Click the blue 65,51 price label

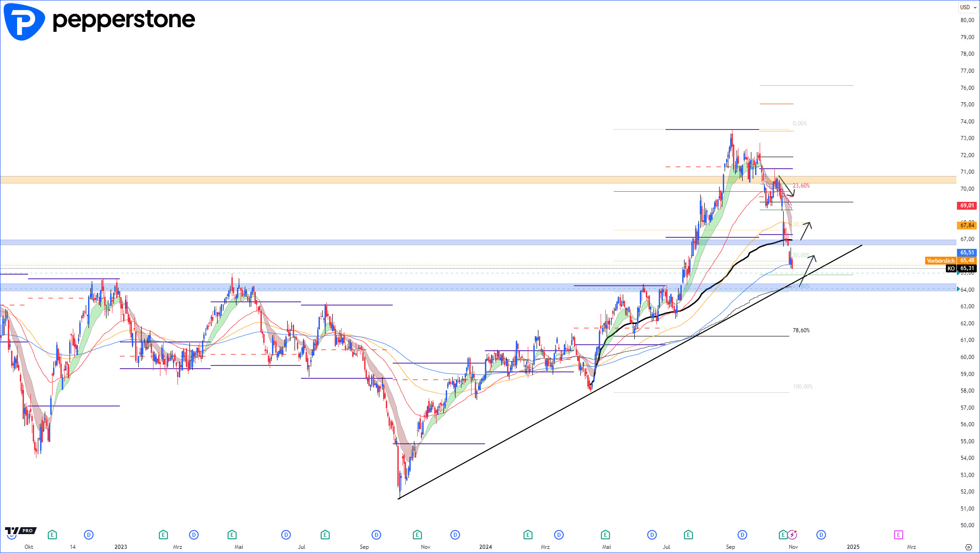point(967,253)
